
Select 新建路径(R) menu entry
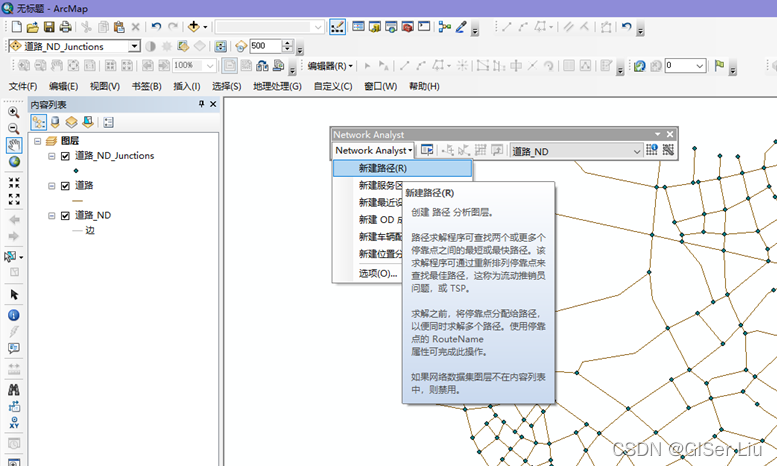(402, 169)
